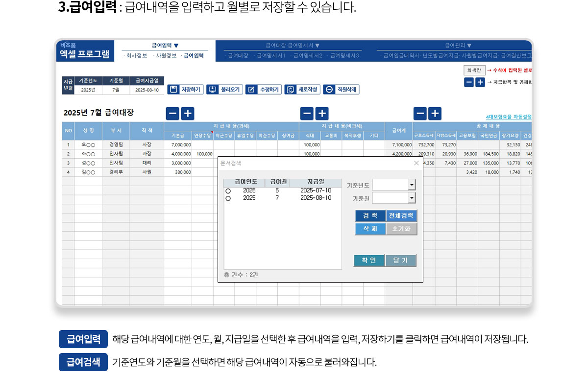Image resolution: width=588 pixels, height=382 pixels.
Task: Open the 기준년도 dropdown in 문서검색 dialog
Action: point(412,185)
